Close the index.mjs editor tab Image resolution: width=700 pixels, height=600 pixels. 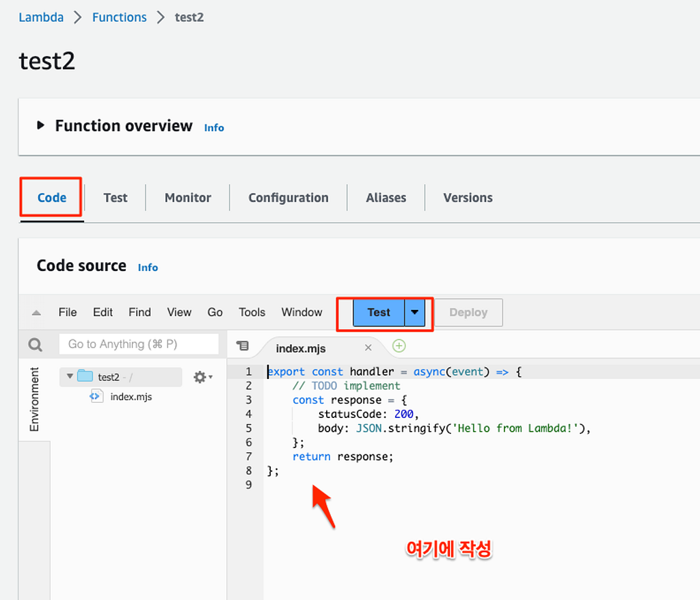(x=368, y=348)
